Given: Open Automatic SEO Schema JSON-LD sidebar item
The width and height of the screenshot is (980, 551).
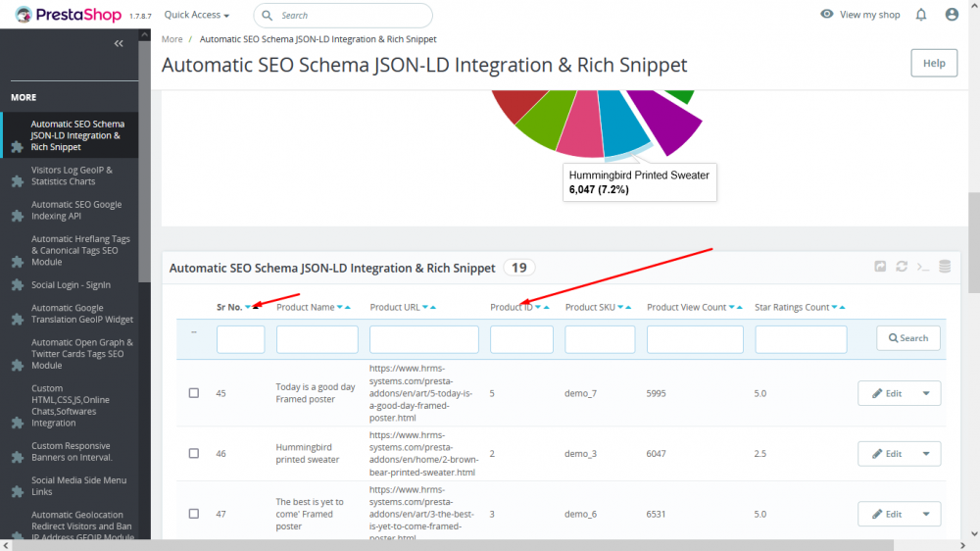Looking at the screenshot, I should [70, 135].
